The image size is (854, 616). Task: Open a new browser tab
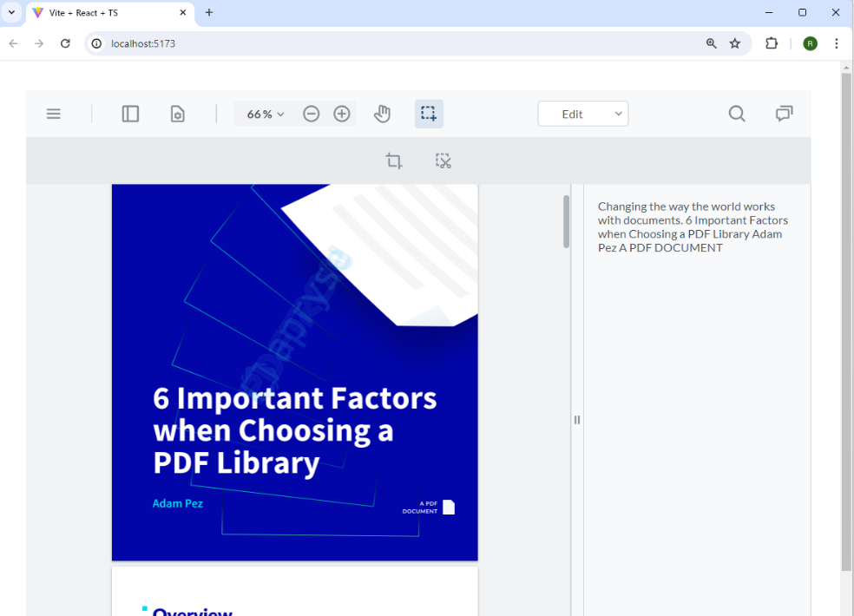pyautogui.click(x=209, y=12)
